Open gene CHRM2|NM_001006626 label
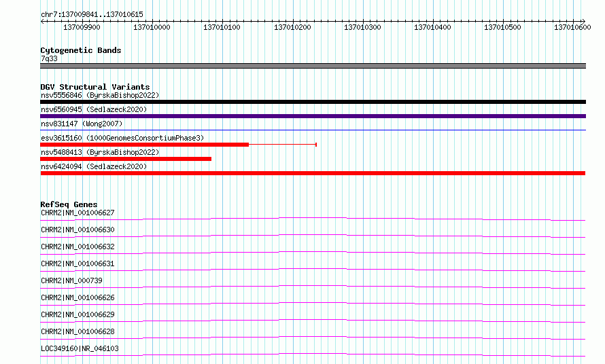Image resolution: width=605 pixels, height=364 pixels. coord(77,297)
